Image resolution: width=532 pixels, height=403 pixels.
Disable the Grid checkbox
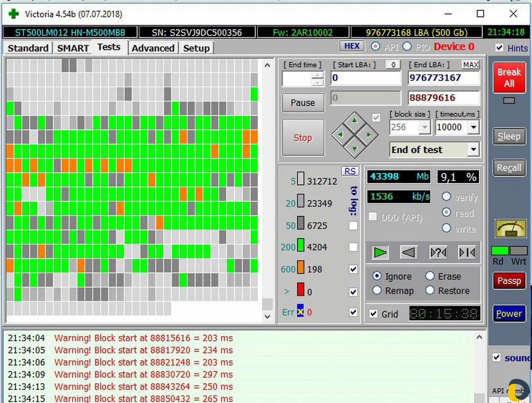374,314
